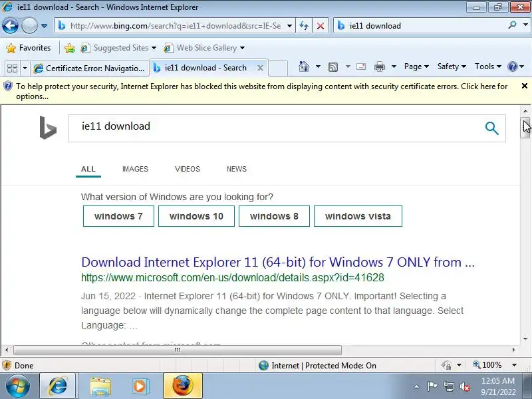Click the horizontal scrollbar thumb
Viewport: 532px width, 399px height.
click(178, 350)
